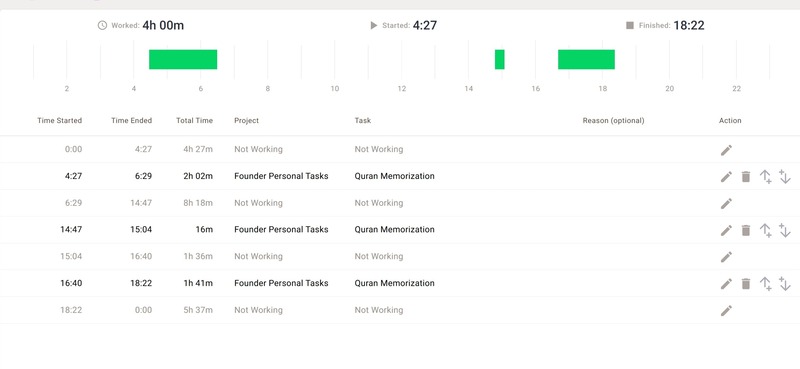
Task: Click the 1h 36m total time cell
Action: coord(198,256)
